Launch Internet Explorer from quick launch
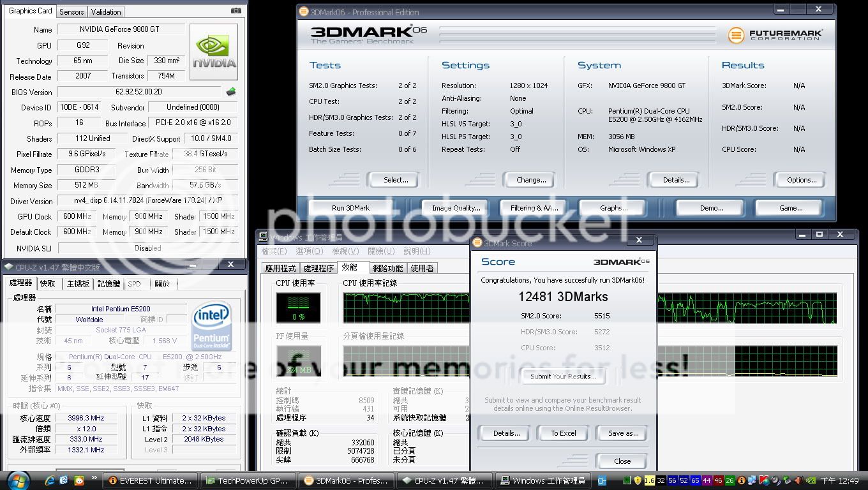 point(50,480)
